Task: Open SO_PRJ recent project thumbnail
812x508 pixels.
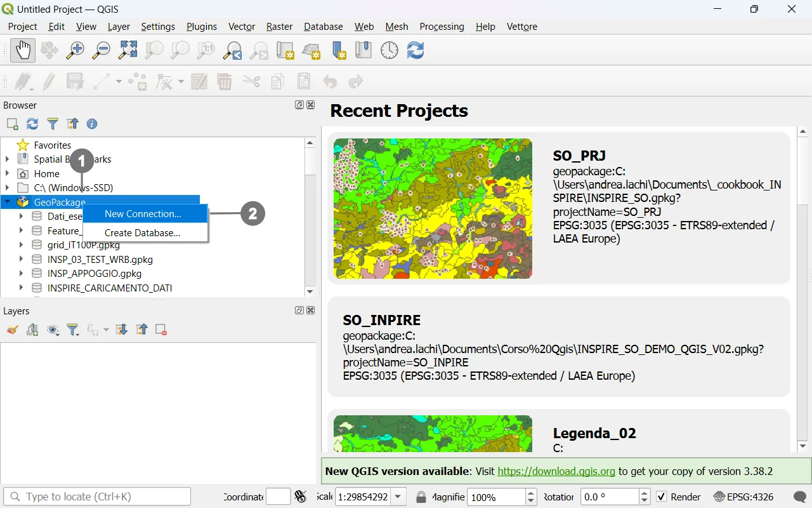Action: click(x=433, y=208)
